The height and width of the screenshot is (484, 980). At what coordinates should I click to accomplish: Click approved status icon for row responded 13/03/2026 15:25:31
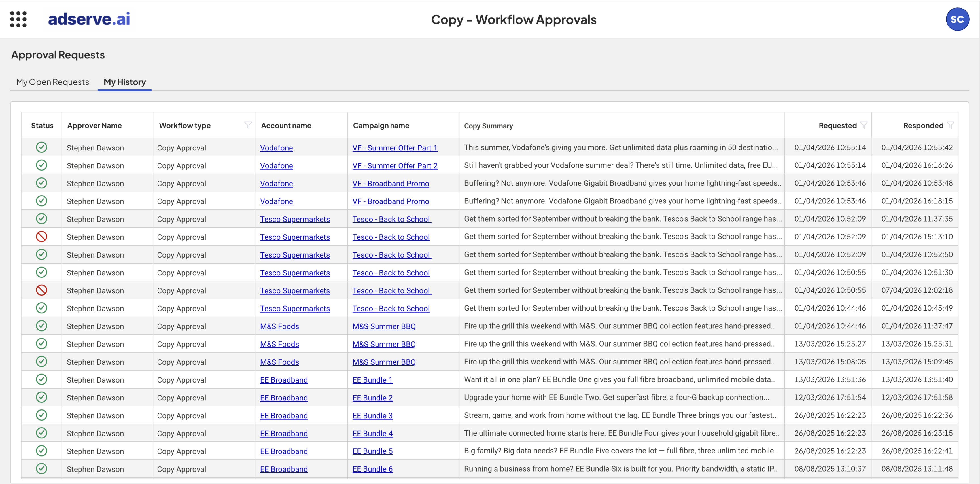coord(41,344)
